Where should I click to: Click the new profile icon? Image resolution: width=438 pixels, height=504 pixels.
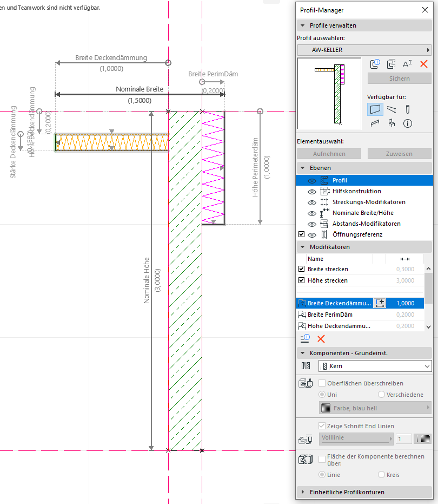(x=375, y=64)
